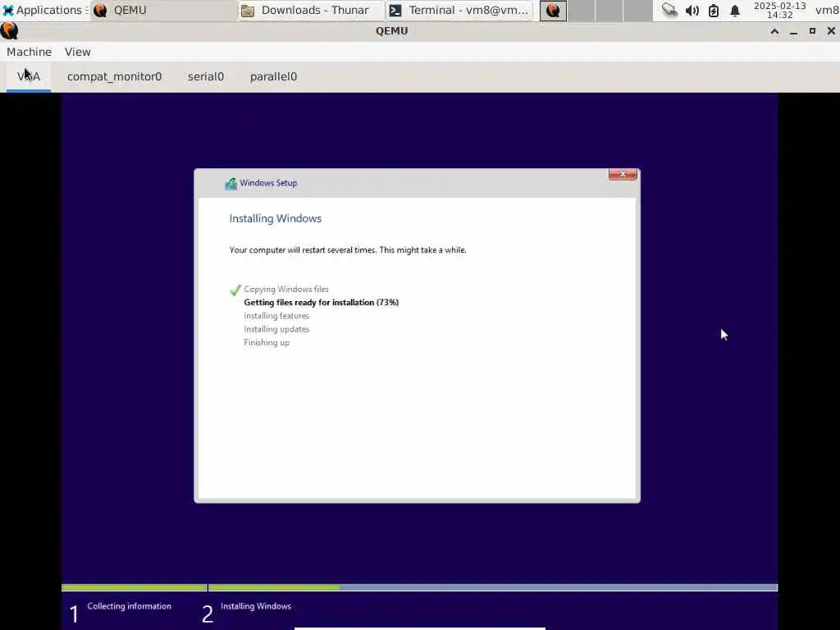Open the network connection tray icon
Image resolution: width=840 pixels, height=630 pixels.
(x=669, y=10)
